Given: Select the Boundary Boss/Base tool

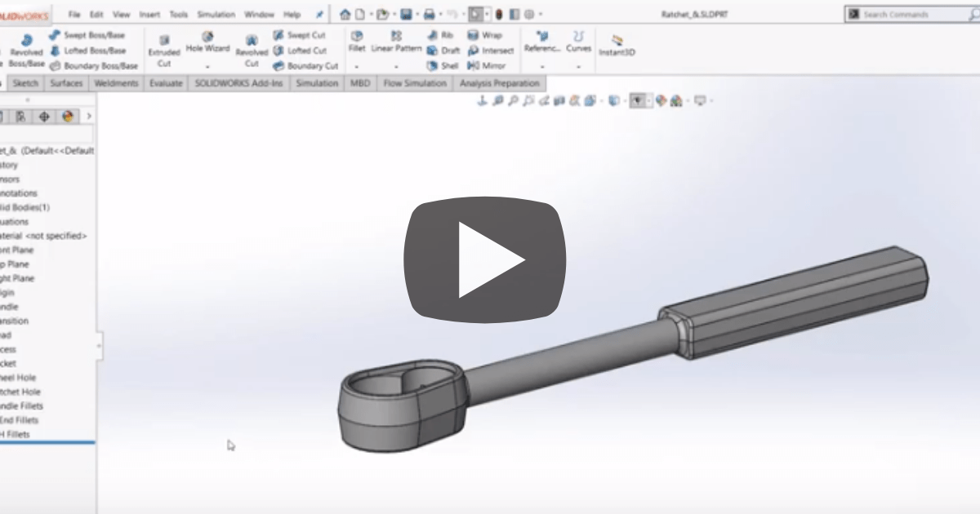Looking at the screenshot, I should [x=93, y=66].
